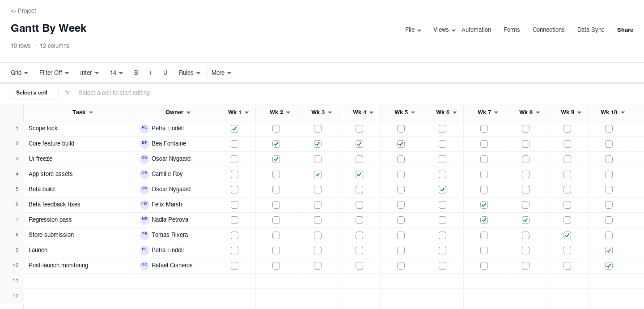Apply underline formatting with the U button

(165, 73)
